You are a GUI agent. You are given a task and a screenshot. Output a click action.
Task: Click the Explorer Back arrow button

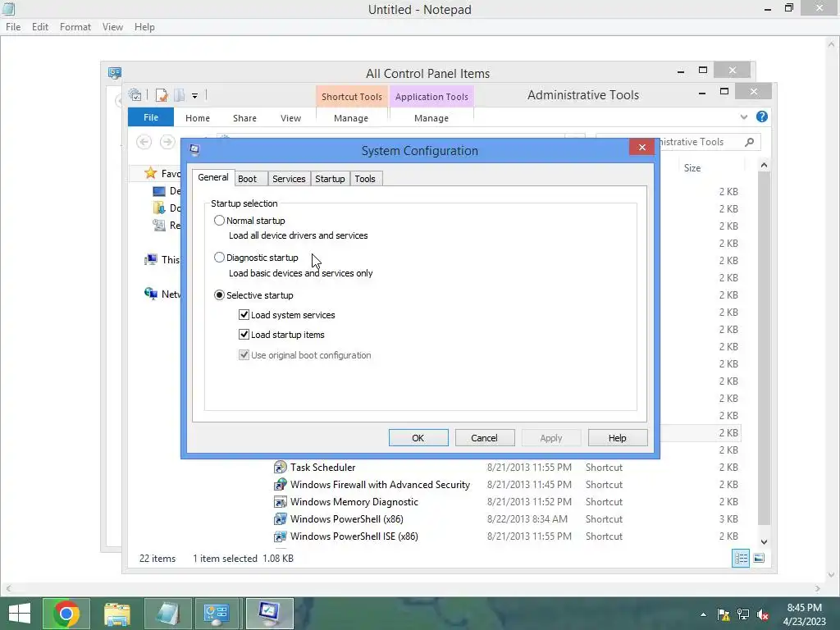144,141
